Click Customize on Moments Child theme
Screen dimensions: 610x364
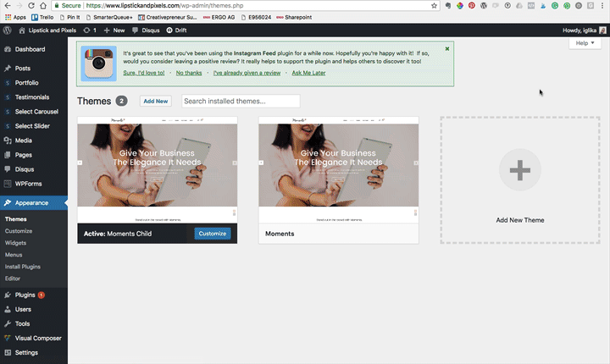[213, 234]
